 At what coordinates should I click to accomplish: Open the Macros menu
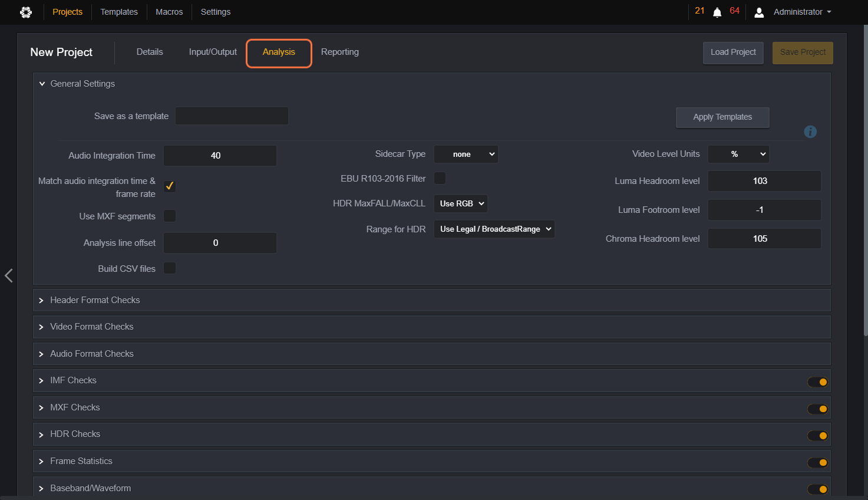(x=169, y=12)
